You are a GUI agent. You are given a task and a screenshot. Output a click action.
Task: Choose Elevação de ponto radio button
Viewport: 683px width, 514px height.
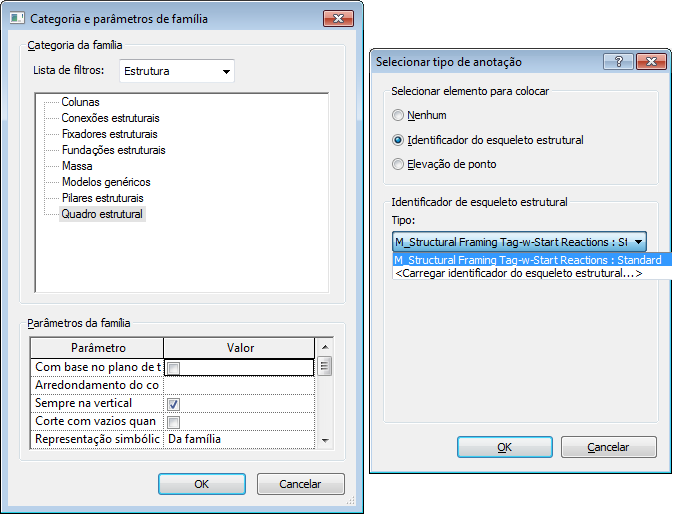pyautogui.click(x=398, y=164)
